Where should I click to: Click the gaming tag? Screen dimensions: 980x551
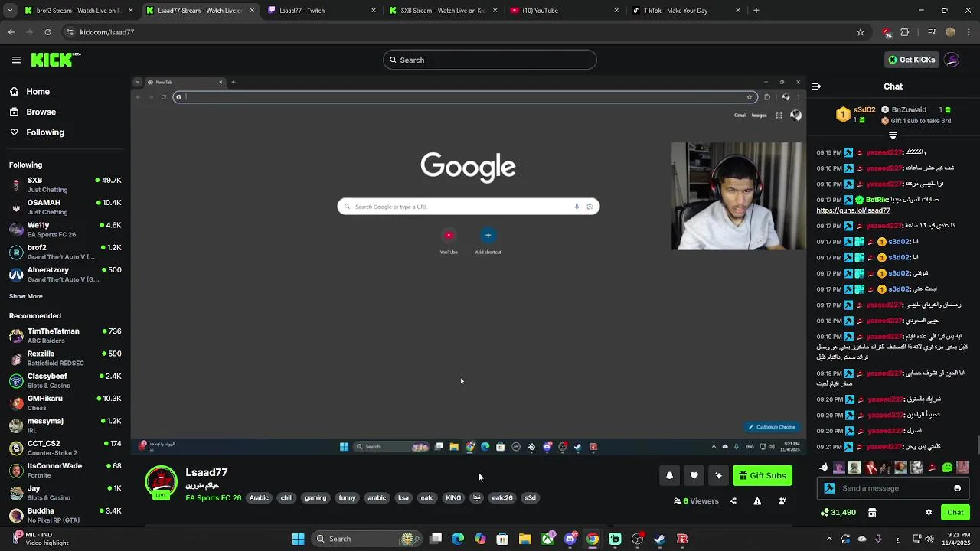coord(315,498)
